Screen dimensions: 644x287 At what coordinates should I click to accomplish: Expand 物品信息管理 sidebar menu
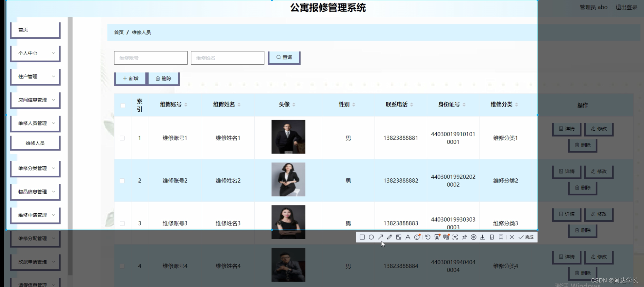point(35,192)
